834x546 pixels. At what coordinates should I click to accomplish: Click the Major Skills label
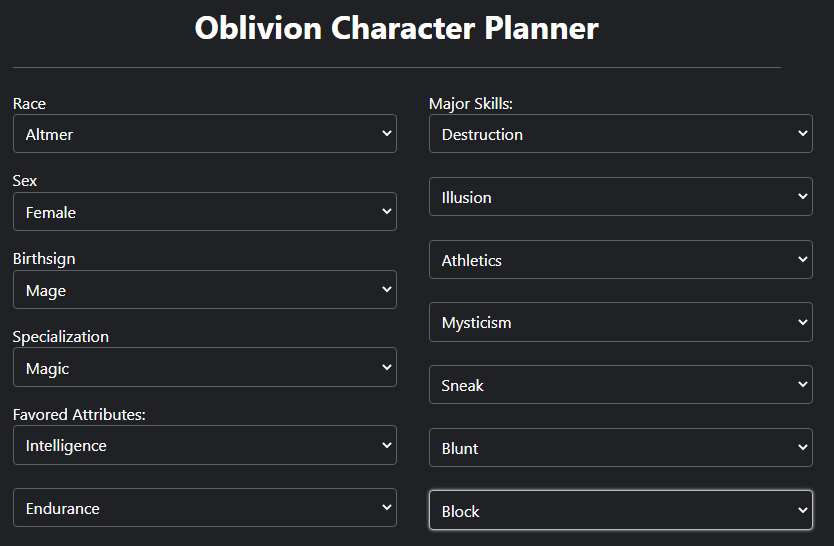click(x=471, y=104)
